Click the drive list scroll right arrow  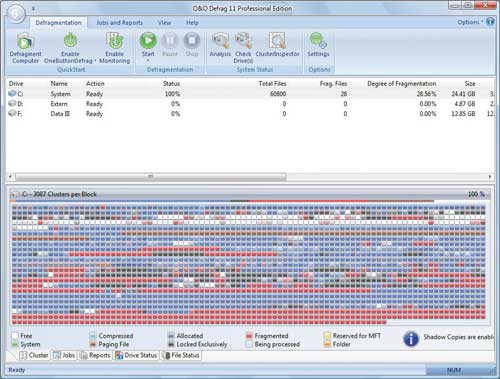[490, 176]
